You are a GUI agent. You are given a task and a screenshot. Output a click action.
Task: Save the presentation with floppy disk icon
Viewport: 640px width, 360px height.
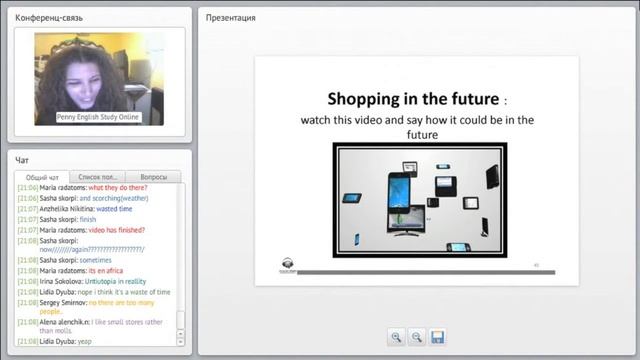click(437, 337)
